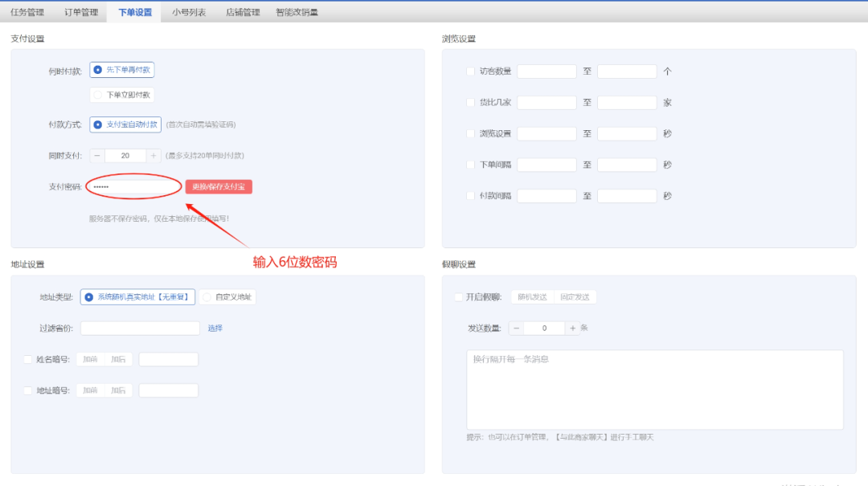
Task: Enable the 姓名暗号 checkbox
Action: pyautogui.click(x=27, y=359)
